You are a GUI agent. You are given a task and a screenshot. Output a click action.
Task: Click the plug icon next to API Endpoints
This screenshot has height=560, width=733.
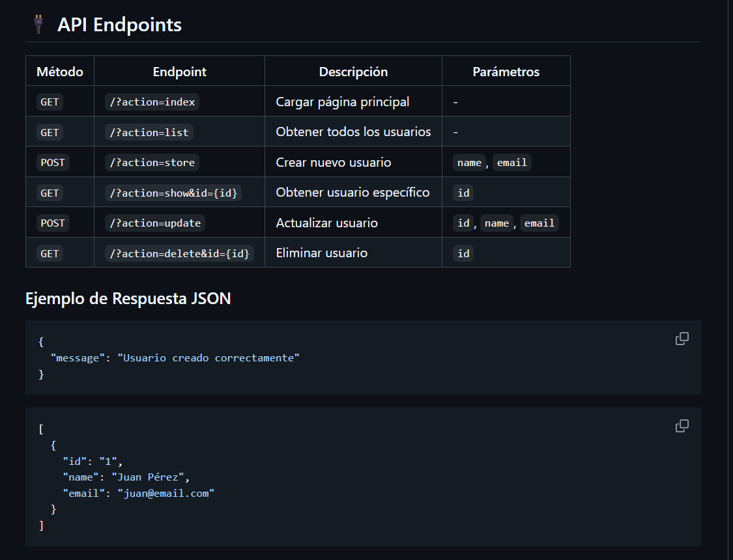click(38, 23)
